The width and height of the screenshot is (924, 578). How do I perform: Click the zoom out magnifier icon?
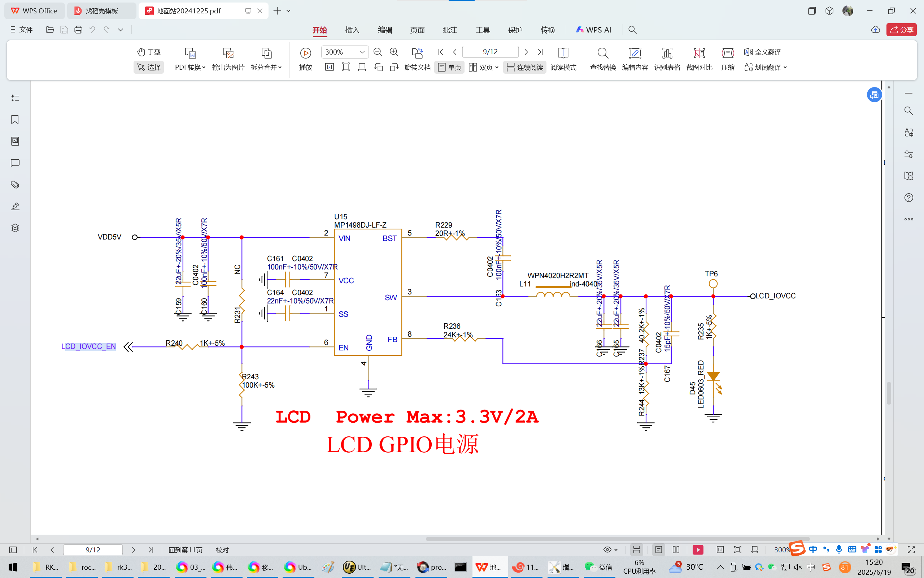pos(378,52)
